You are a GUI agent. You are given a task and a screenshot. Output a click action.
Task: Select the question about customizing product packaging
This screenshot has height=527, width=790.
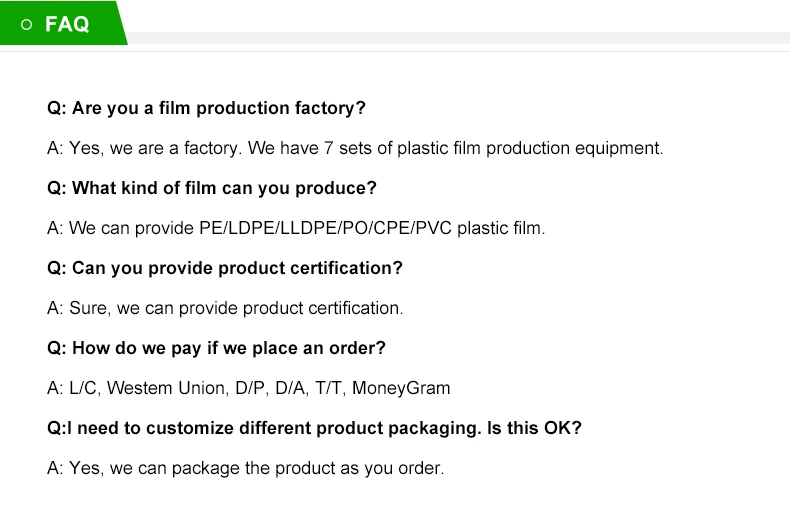coord(314,428)
